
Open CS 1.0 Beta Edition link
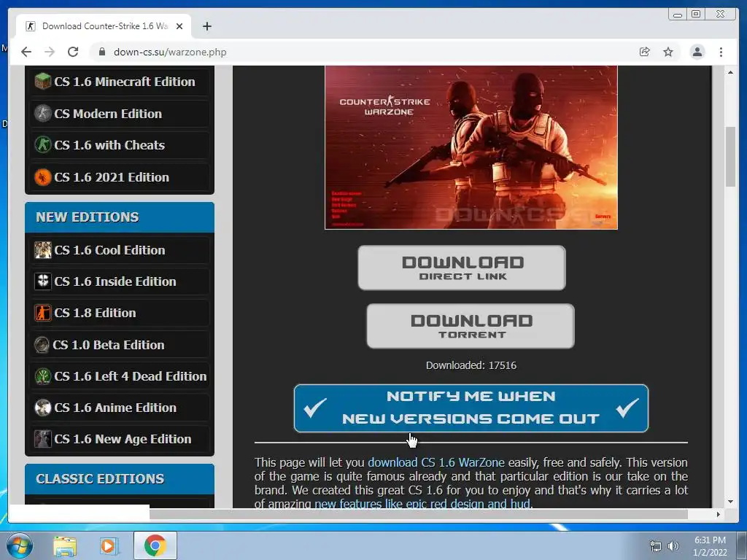pos(108,345)
